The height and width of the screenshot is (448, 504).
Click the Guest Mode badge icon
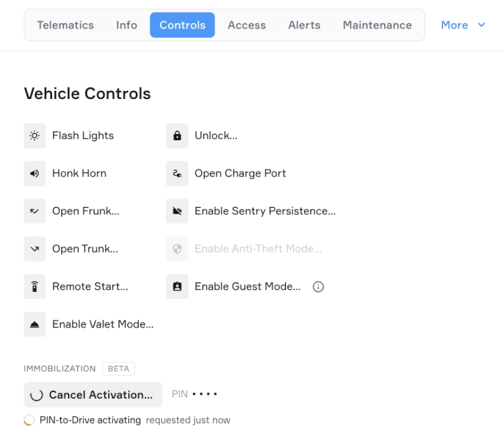click(x=177, y=286)
